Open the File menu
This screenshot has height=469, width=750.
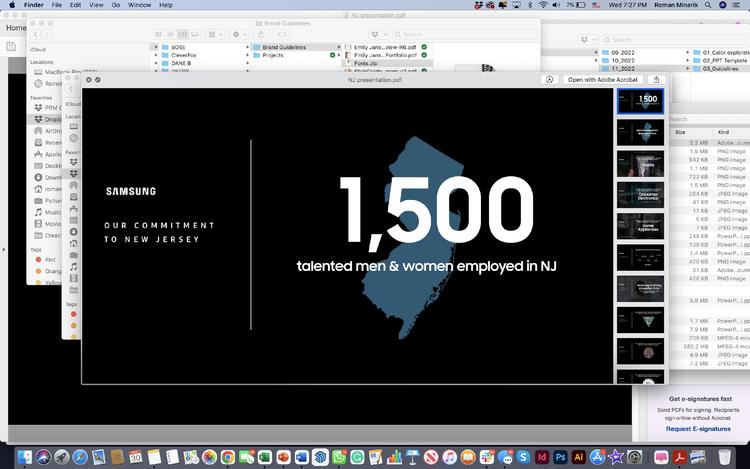point(56,5)
